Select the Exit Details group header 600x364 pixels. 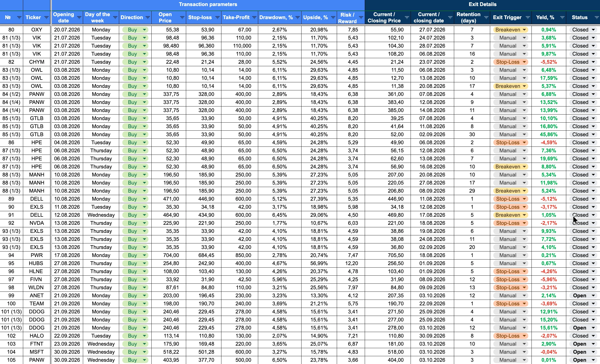coord(482,5)
